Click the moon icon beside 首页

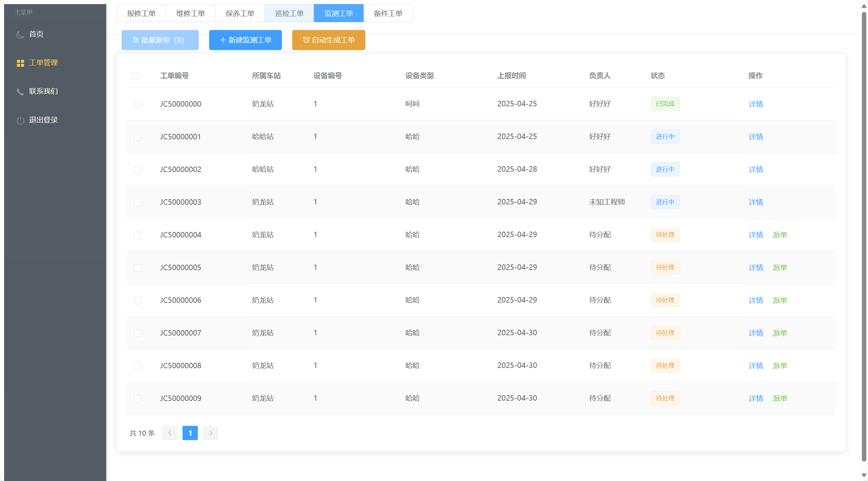[20, 34]
